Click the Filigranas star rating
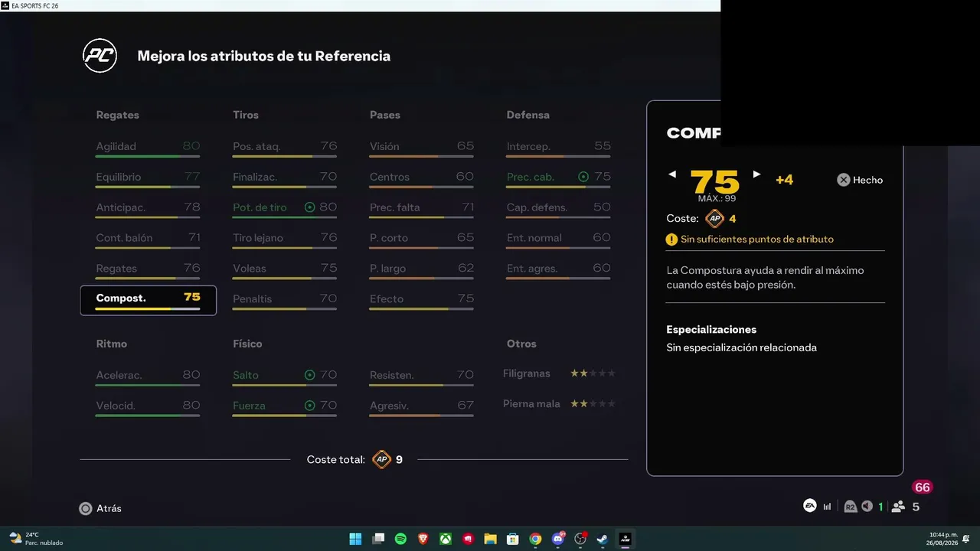The image size is (980, 551). pos(593,373)
